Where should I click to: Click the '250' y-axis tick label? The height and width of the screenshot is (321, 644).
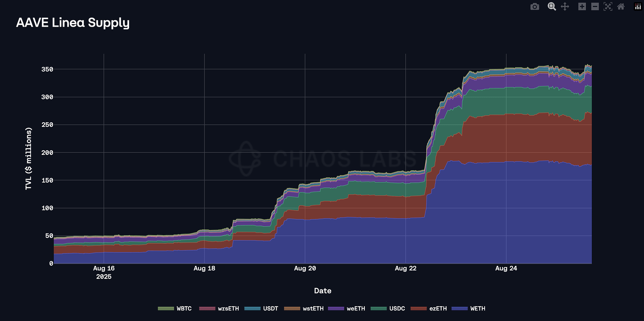pyautogui.click(x=47, y=125)
